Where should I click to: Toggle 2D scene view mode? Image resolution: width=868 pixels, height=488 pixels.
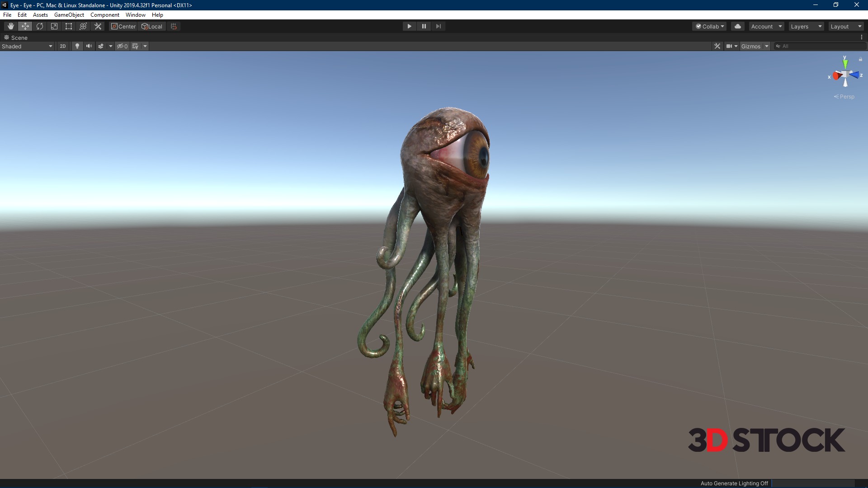pos(63,46)
